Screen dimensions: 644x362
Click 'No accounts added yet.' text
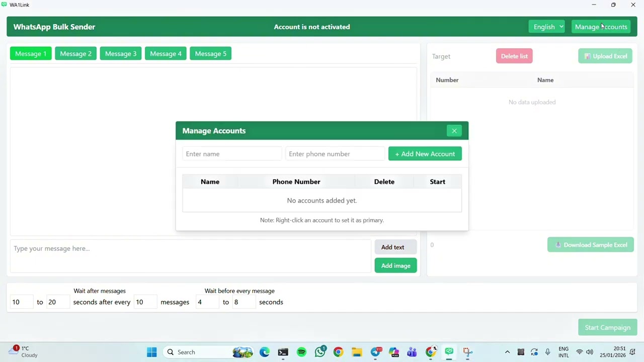(x=322, y=200)
